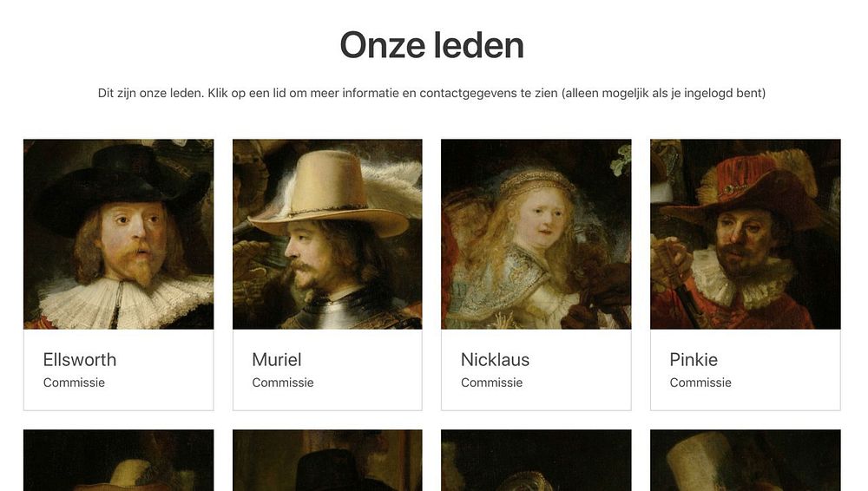The height and width of the screenshot is (491, 868).
Task: Click the name Ellsworth
Action: coord(80,360)
